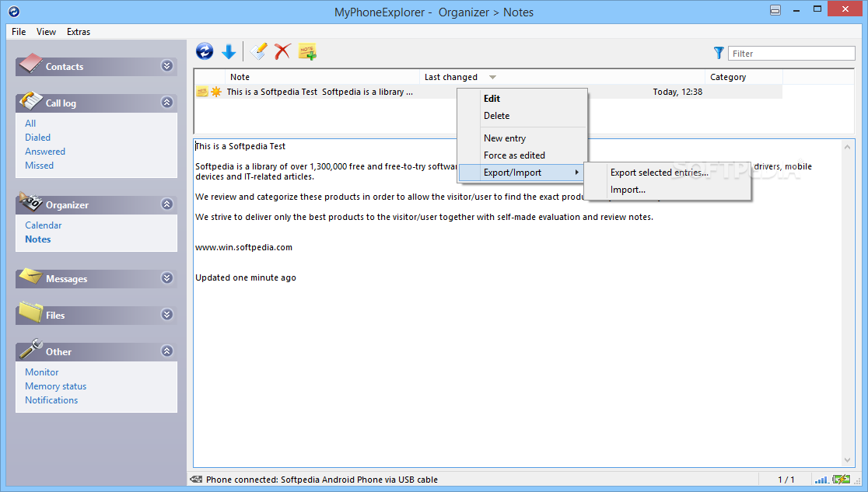The image size is (868, 492).
Task: Click 'Today, 12:38' timestamp cell
Action: 677,92
